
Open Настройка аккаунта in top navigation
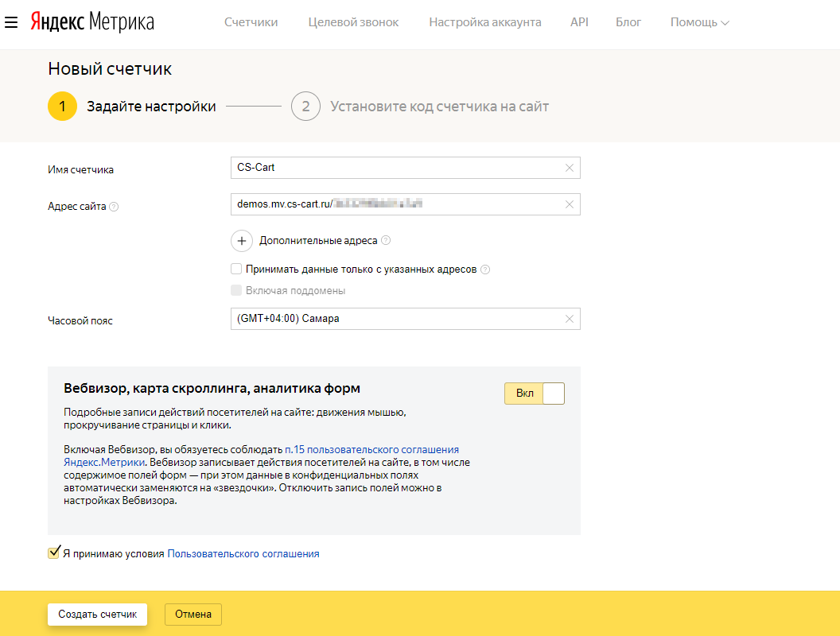[x=484, y=22]
